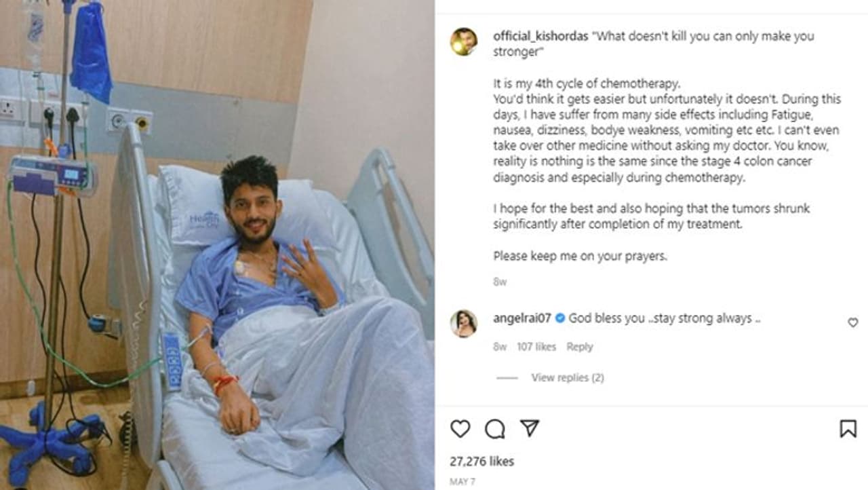Reply to angelrai07's comment
868x490 pixels.
point(580,347)
